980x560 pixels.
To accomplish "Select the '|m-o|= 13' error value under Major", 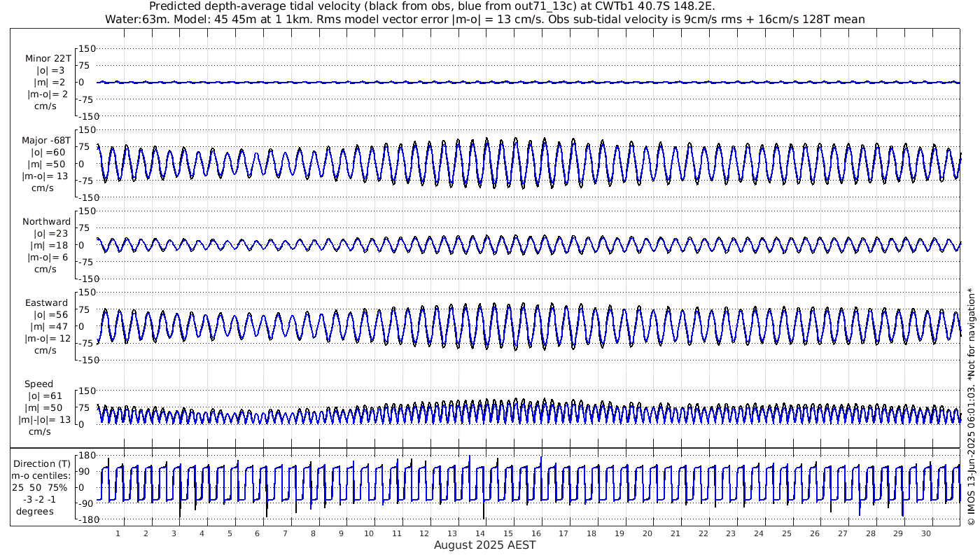I will coord(48,176).
